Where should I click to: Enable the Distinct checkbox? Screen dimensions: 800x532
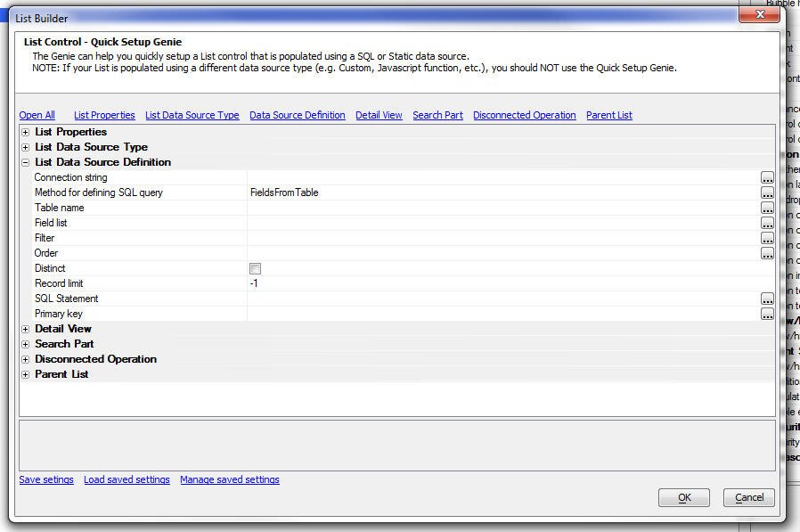[x=256, y=268]
